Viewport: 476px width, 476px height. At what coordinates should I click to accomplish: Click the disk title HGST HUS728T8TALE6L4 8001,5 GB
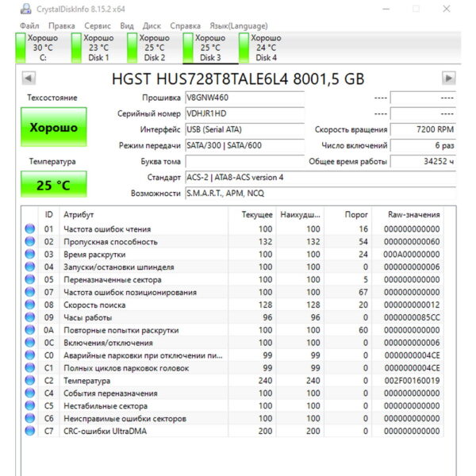pos(238,79)
